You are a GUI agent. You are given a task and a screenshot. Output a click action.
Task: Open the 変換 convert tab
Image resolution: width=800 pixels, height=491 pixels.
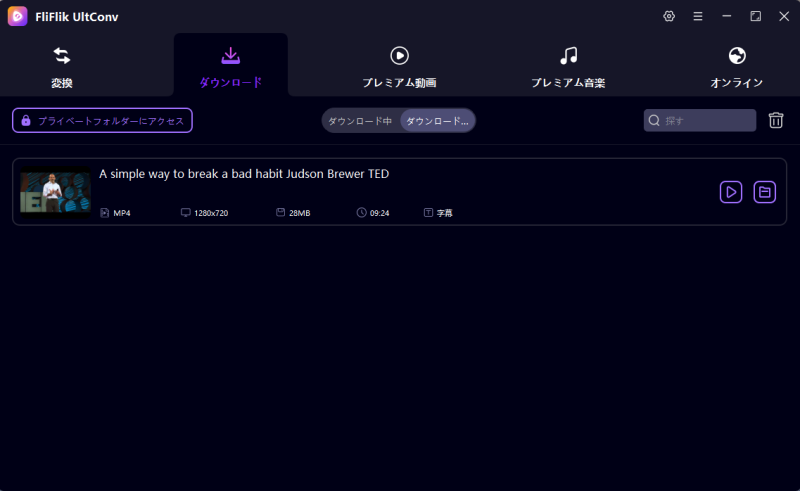(x=62, y=67)
